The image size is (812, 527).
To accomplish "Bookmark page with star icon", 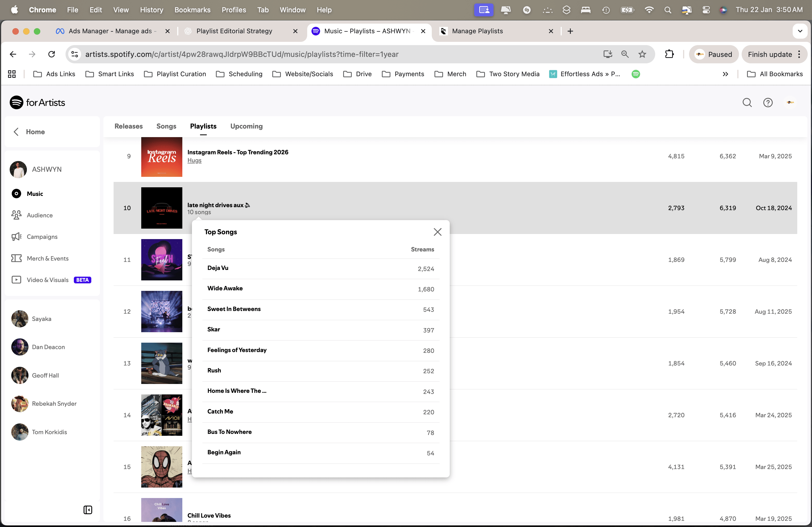I will pos(642,54).
